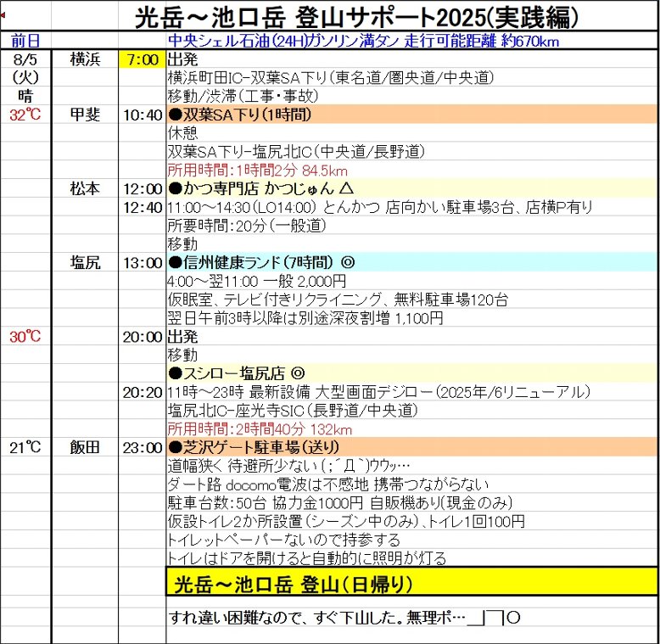The image size is (660, 644).
Task: Select the (火) weekday cell
Action: click(25, 77)
